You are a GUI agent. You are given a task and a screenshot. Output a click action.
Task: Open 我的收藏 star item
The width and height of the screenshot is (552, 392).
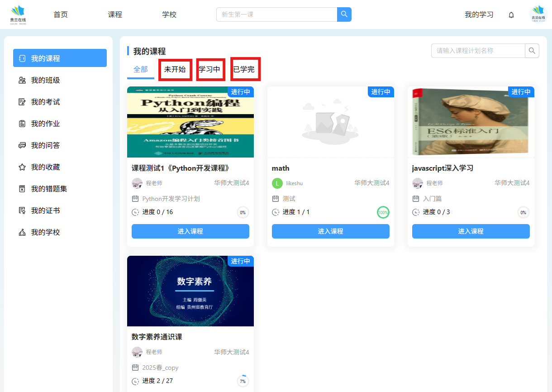click(x=45, y=167)
